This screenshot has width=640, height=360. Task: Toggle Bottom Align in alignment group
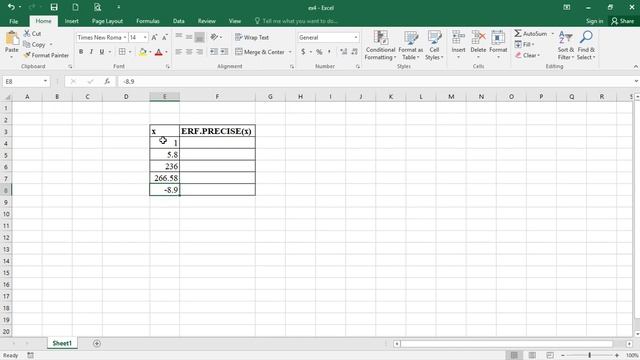[199, 37]
